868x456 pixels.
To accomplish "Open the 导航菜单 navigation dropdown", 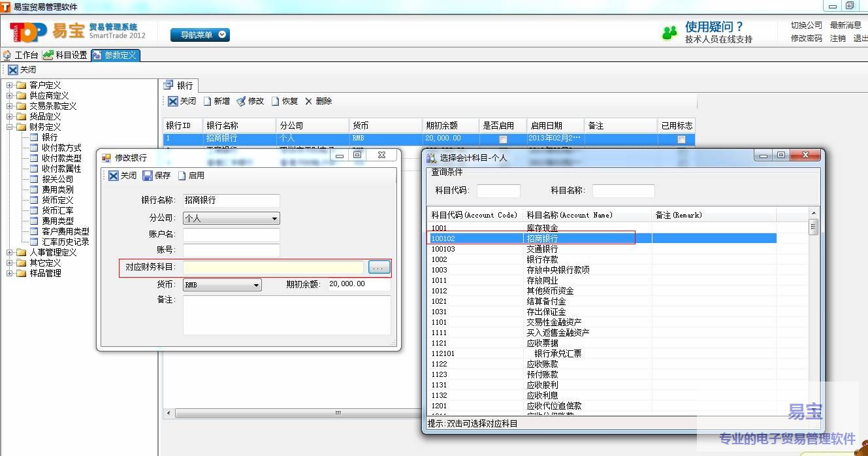I will pos(200,35).
